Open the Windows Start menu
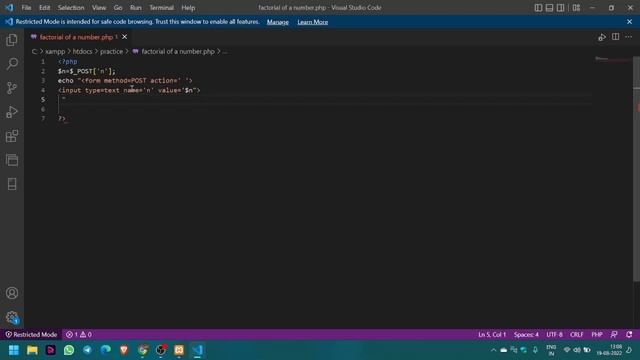This screenshot has height=360, width=640. (x=14, y=350)
